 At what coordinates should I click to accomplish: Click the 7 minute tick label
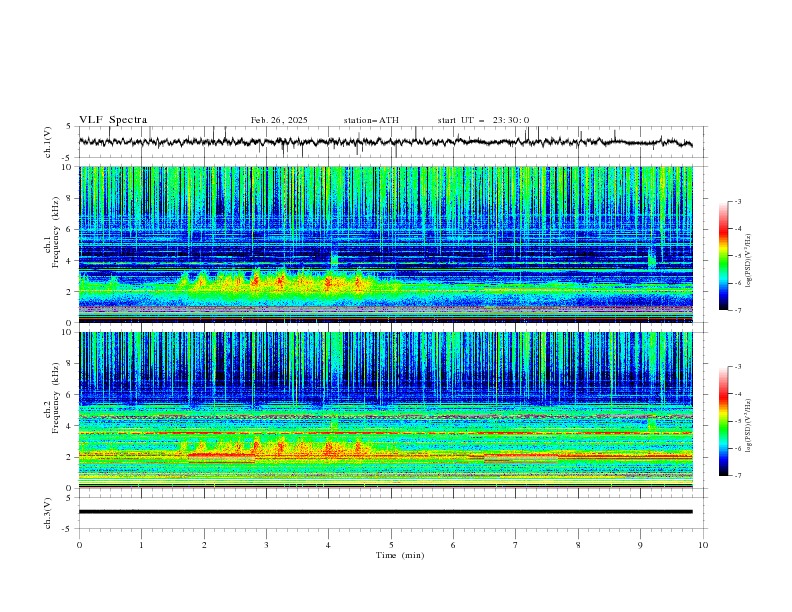[516, 545]
